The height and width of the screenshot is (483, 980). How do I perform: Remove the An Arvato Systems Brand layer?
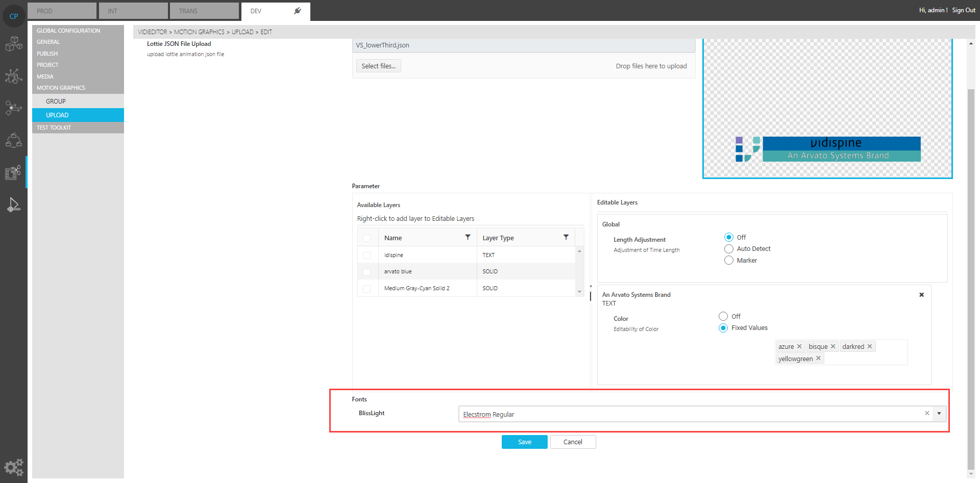pos(921,295)
